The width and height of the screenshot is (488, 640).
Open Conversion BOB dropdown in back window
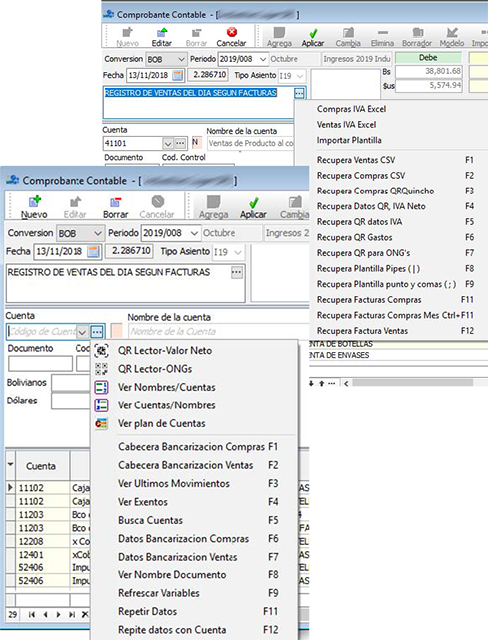(x=181, y=60)
